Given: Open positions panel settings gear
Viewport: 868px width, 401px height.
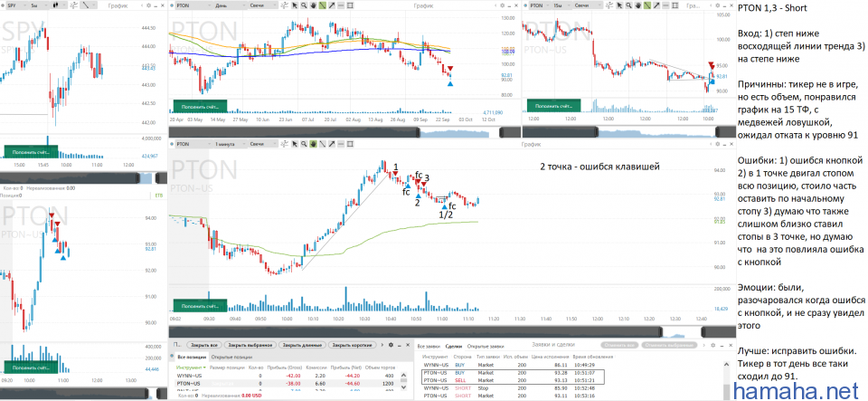Looking at the screenshot, I should pyautogui.click(x=391, y=345).
